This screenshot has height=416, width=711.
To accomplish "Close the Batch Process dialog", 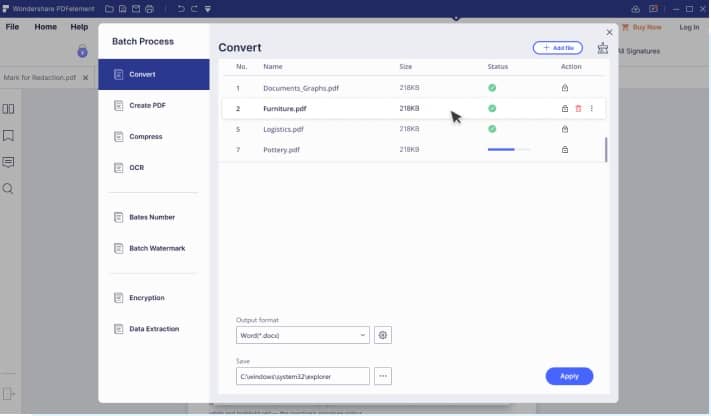I will tap(609, 33).
